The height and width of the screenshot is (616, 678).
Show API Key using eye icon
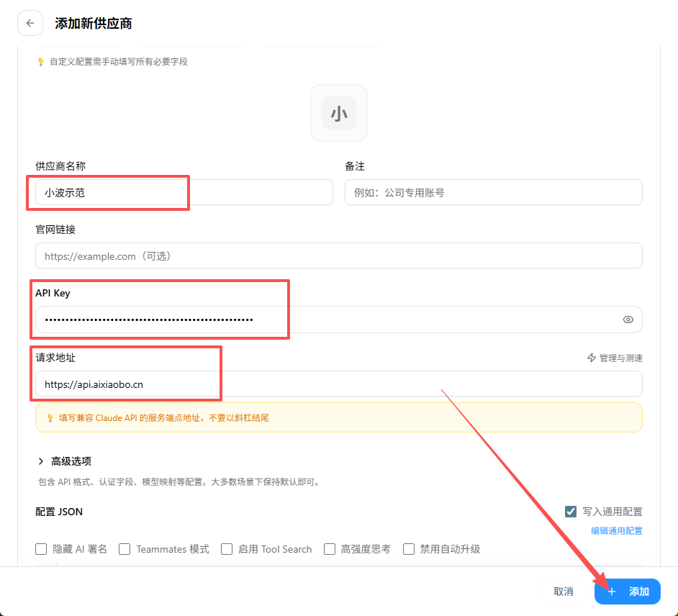tap(628, 320)
